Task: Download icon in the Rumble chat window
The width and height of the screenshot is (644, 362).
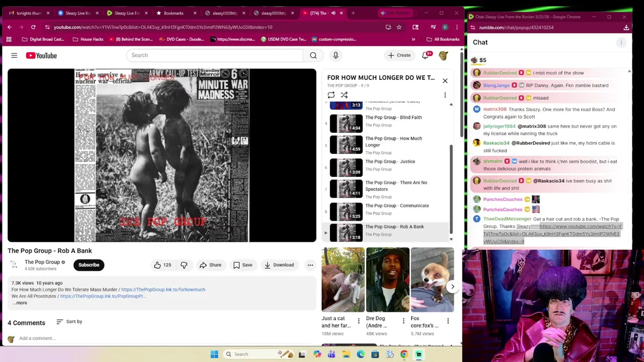Action: click(x=626, y=28)
